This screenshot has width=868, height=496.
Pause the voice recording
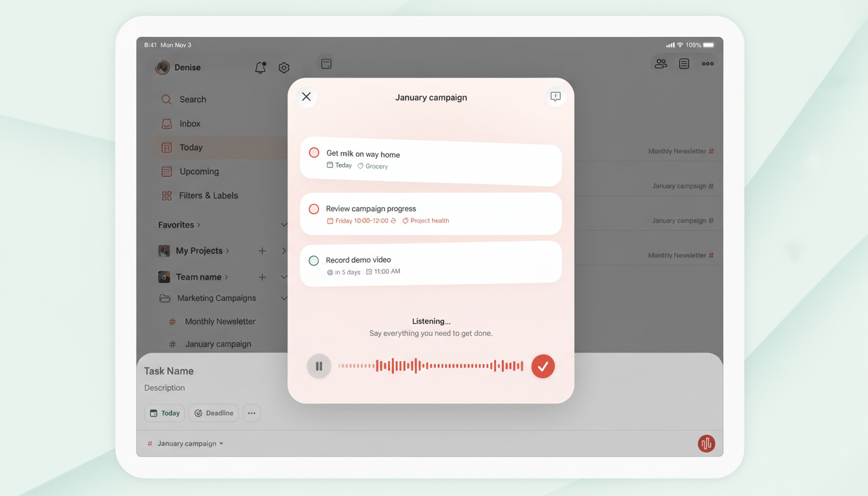pos(318,366)
